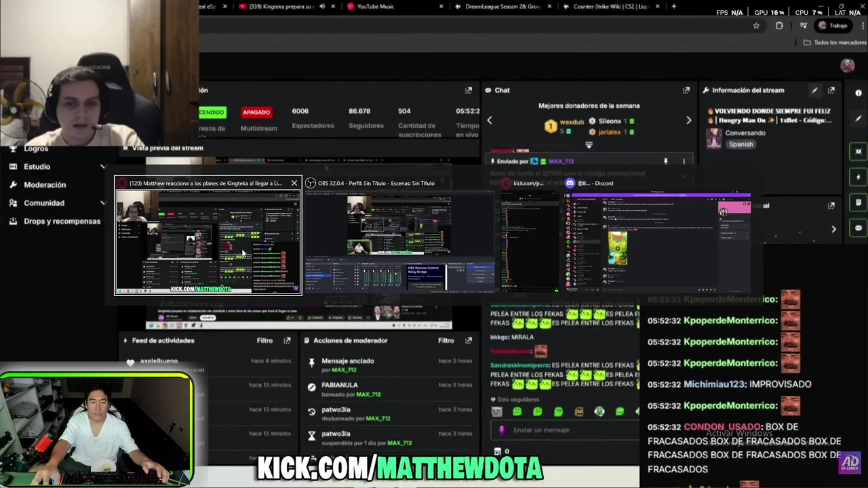The width and height of the screenshot is (868, 488).
Task: Edit stream info with pencil icon
Action: tap(814, 90)
